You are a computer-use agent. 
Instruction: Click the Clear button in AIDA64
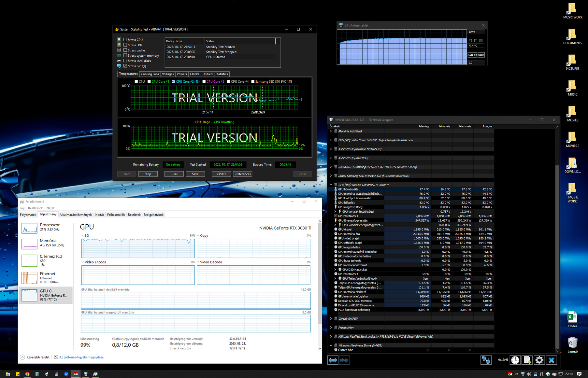pos(174,174)
